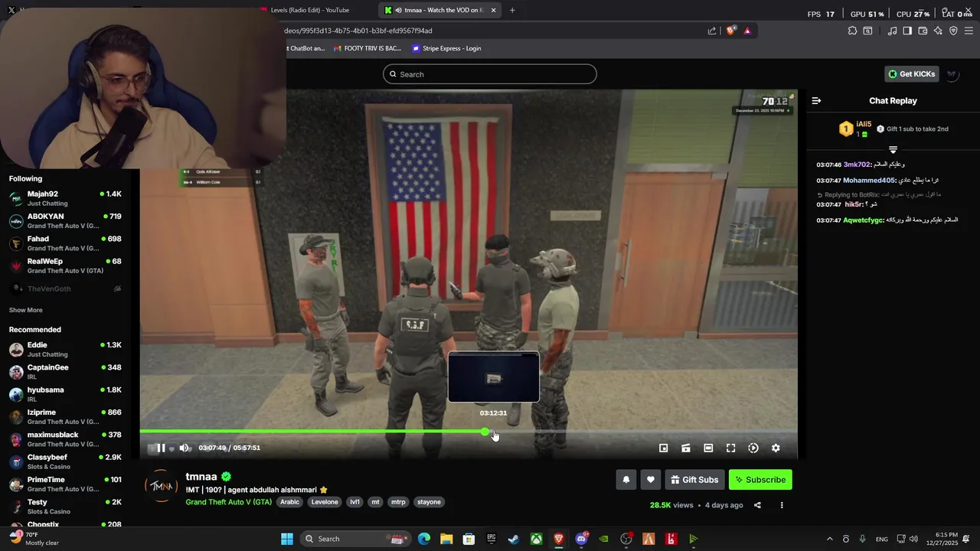
Task: Open the media playlist music-note icon
Action: pos(892,31)
